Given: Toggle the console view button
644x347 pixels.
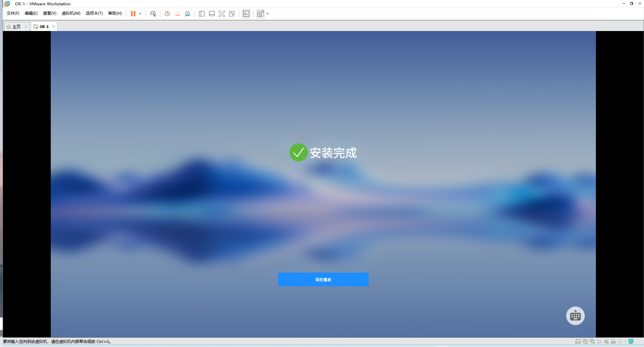Looking at the screenshot, I should click(246, 14).
